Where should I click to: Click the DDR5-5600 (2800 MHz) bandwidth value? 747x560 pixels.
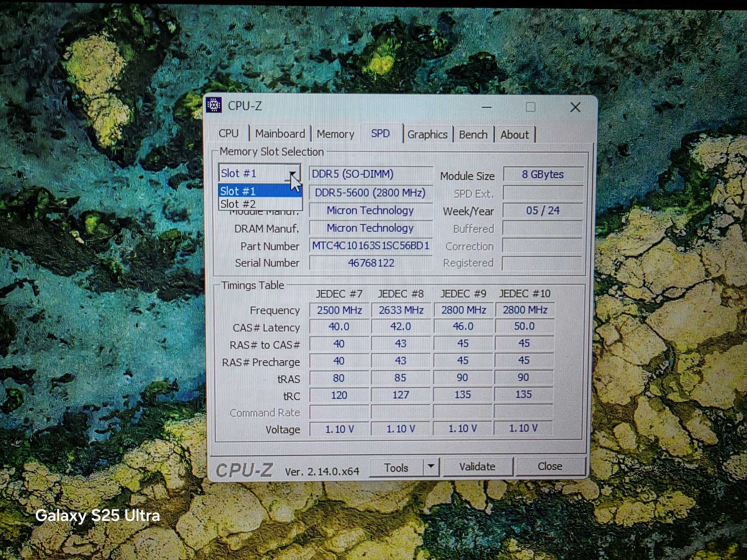(371, 193)
